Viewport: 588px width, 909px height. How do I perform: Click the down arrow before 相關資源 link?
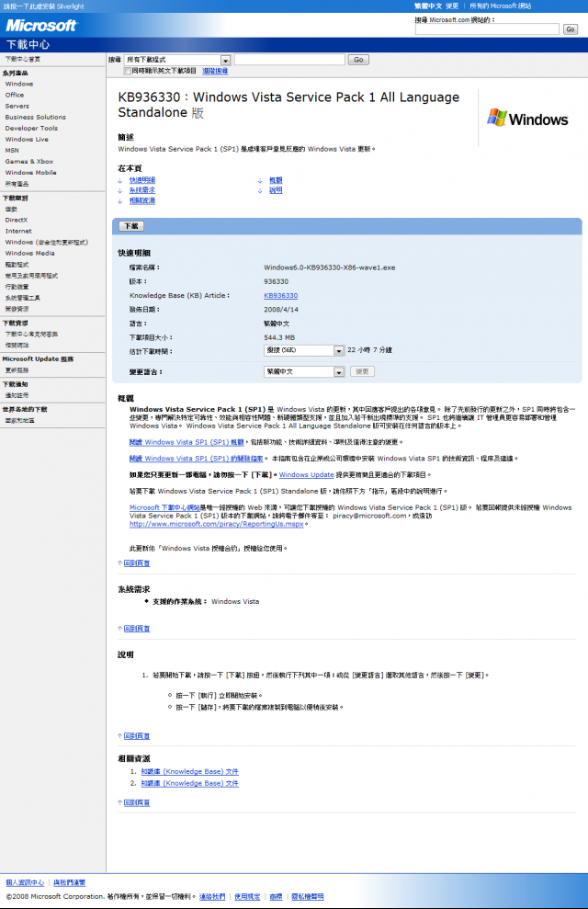pos(120,201)
